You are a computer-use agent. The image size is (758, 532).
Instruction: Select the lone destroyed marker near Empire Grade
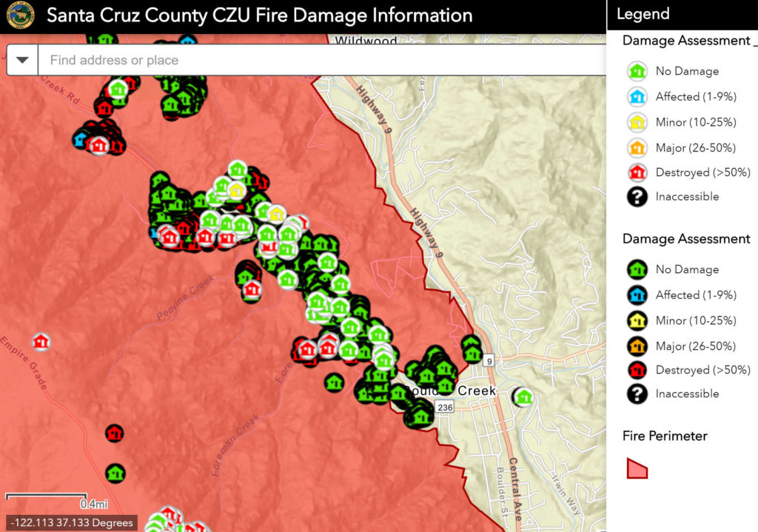[x=41, y=342]
